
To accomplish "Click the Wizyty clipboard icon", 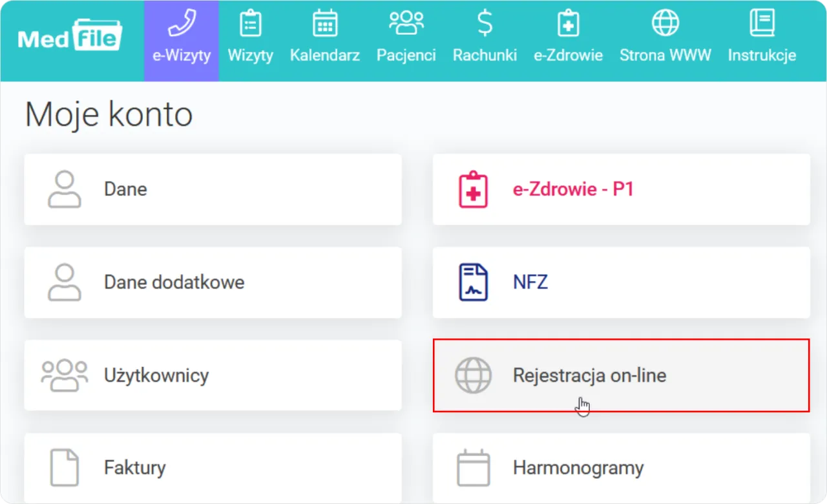I will (x=251, y=24).
